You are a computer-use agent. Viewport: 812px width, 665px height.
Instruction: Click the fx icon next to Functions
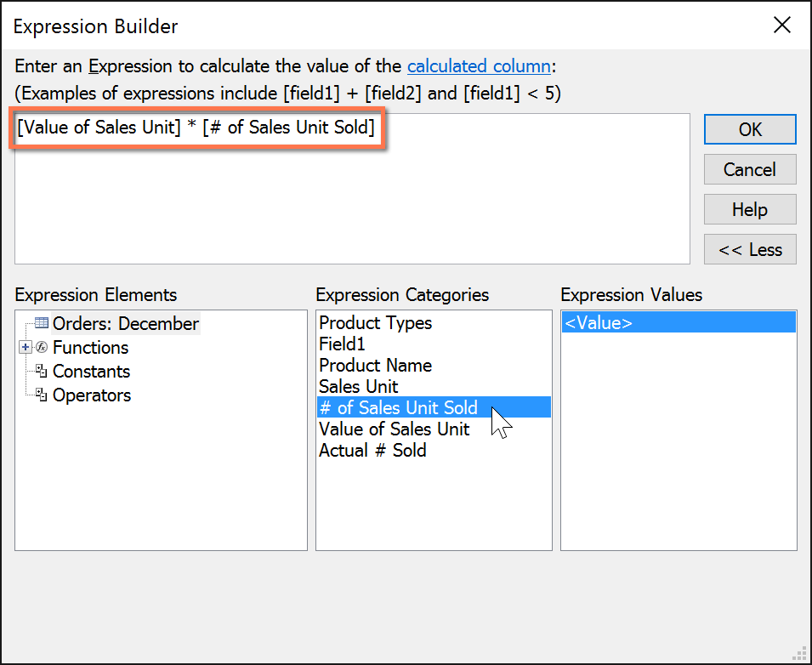coord(40,347)
